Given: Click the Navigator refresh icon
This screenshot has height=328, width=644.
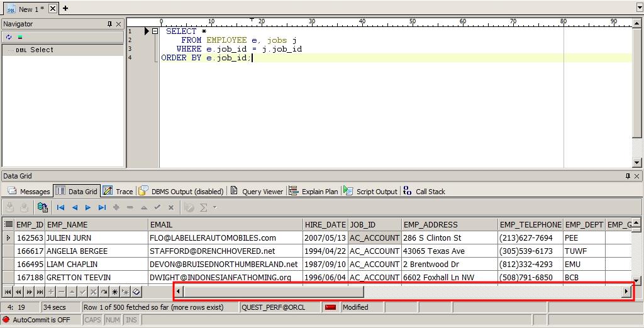Looking at the screenshot, I should pos(9,37).
